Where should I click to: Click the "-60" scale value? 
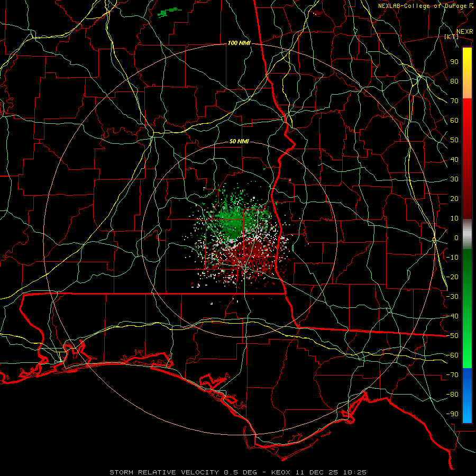[452, 355]
